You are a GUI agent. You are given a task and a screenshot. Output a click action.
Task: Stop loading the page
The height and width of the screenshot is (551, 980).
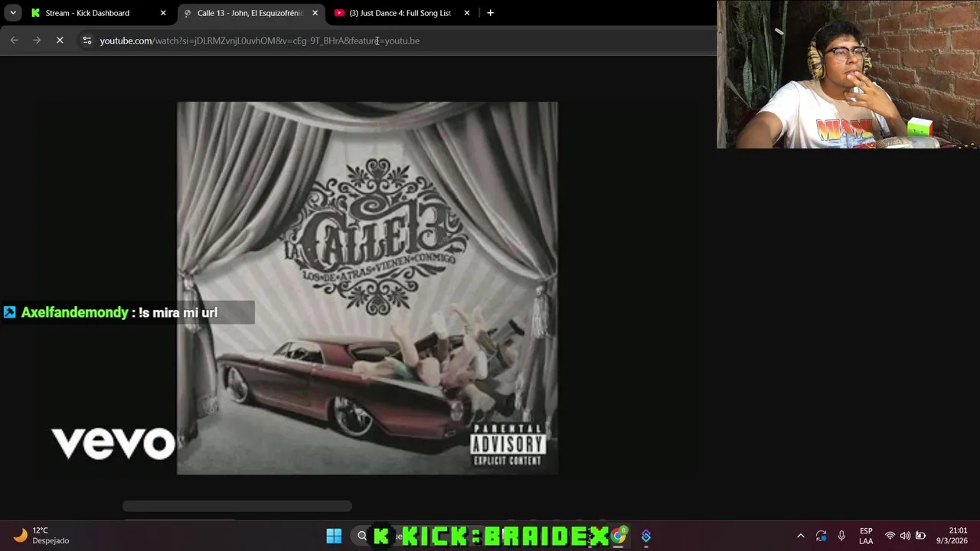[x=60, y=41]
